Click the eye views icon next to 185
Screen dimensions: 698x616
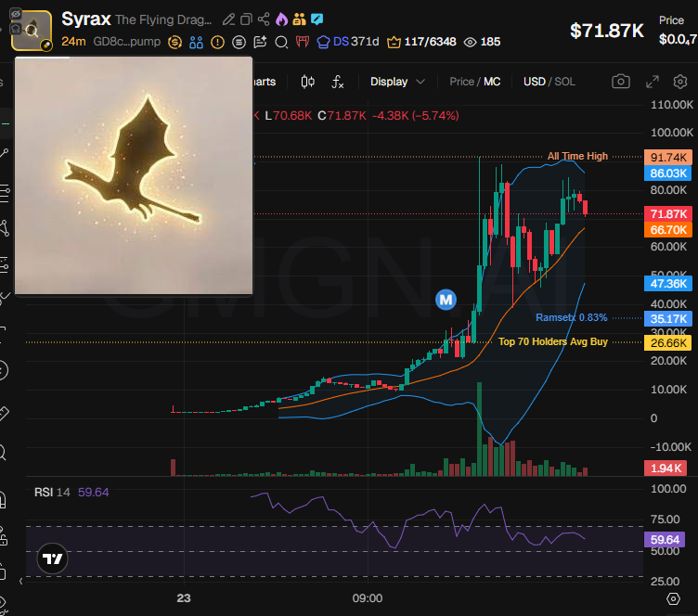tap(470, 43)
